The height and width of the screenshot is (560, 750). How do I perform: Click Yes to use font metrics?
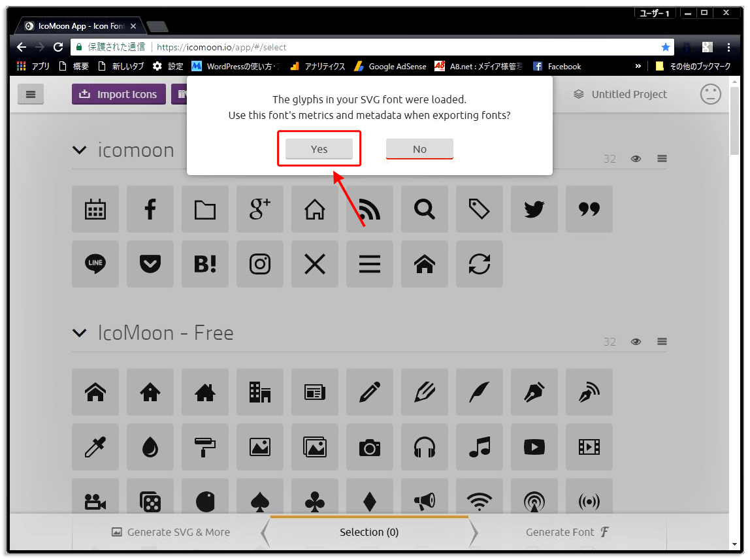coord(319,149)
